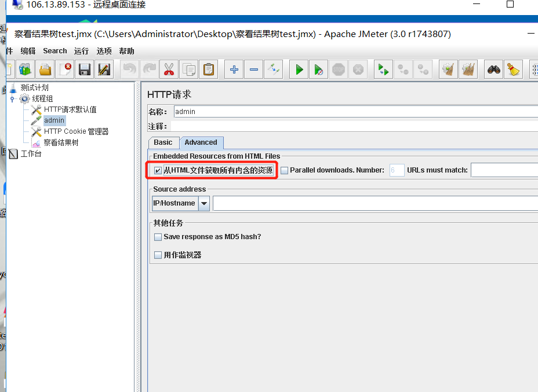
Task: Click the Close test plan icon
Action: tap(65, 69)
